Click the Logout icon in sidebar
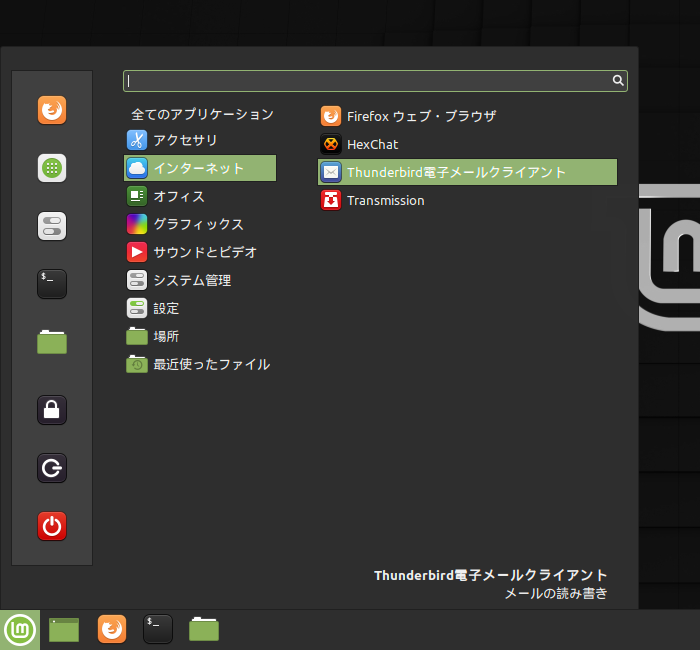Viewport: 700px width, 650px height. [52, 468]
